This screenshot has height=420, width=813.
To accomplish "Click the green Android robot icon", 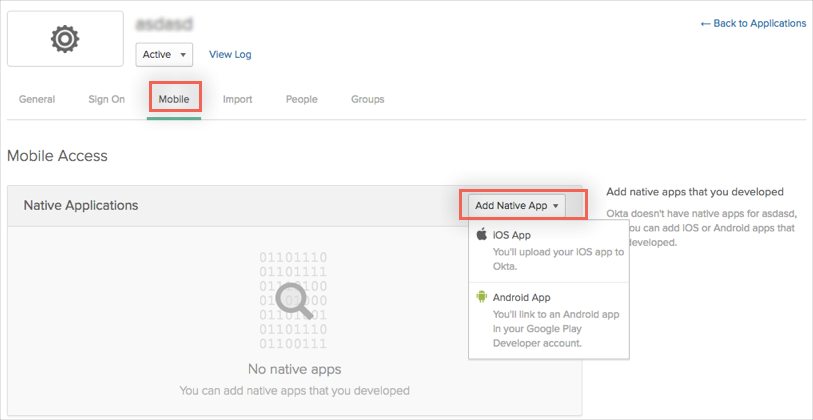I will tap(481, 297).
